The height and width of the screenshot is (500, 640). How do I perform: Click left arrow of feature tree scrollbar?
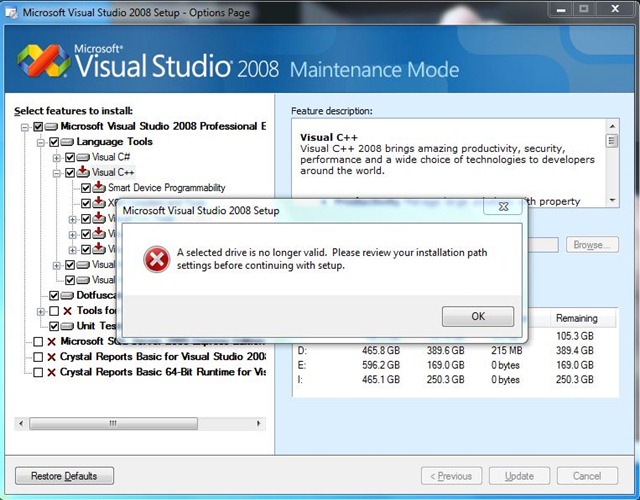(21, 424)
